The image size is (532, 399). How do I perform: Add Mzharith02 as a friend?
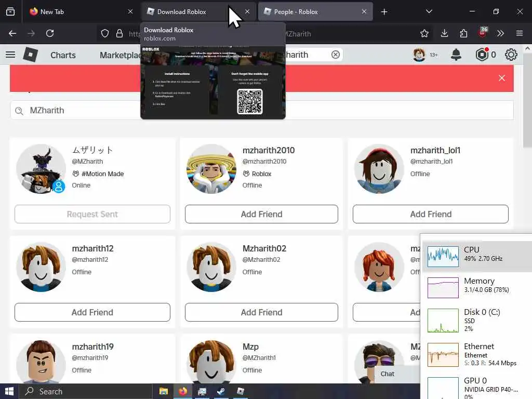point(261,312)
